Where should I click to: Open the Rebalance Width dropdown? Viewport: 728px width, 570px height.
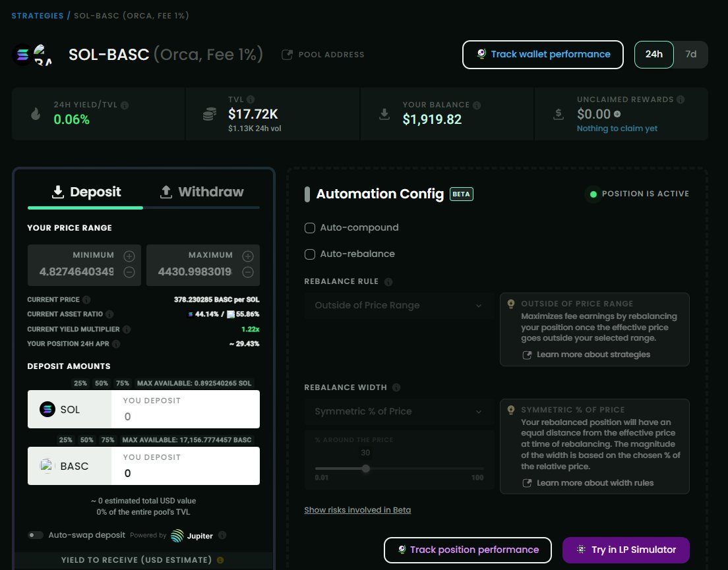pos(399,411)
